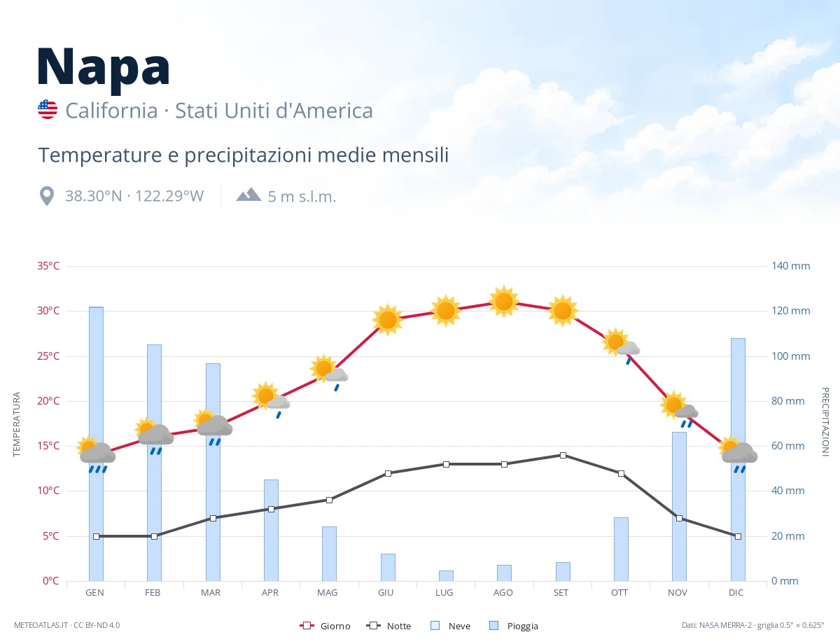This screenshot has height=644, width=840.
Task: Click the August precipitation bar
Action: click(x=504, y=573)
